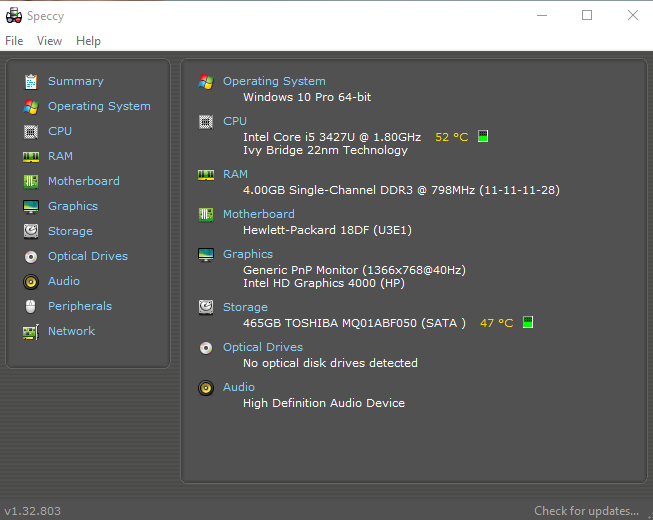Screen dimensions: 653x520
Task: Open the Storage heading link in main panel
Action: [245, 307]
